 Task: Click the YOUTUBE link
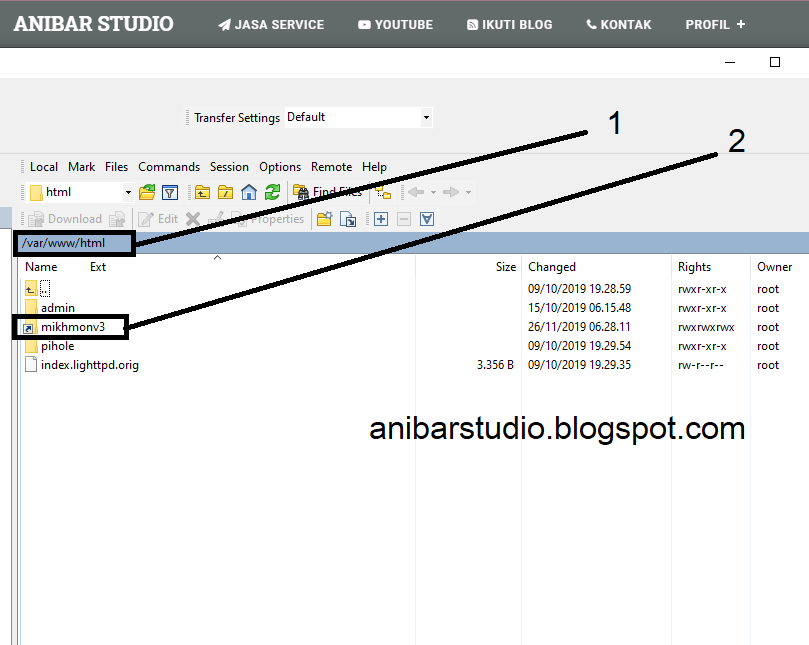point(395,24)
